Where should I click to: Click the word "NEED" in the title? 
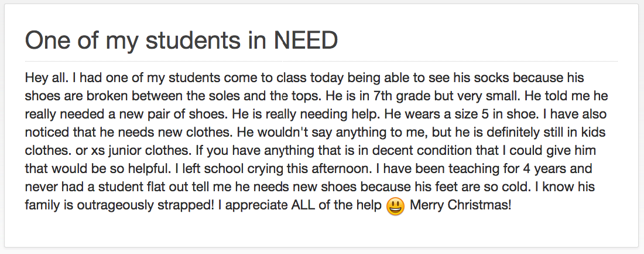pyautogui.click(x=306, y=40)
